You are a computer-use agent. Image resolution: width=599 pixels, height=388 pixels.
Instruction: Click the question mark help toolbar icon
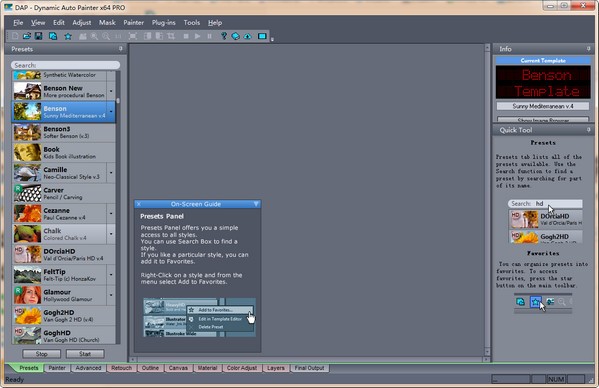[224, 36]
